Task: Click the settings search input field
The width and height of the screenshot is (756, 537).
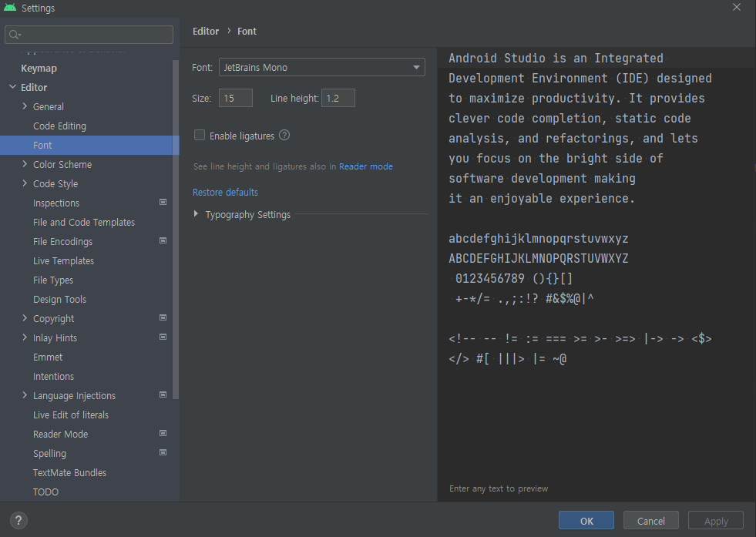Action: [89, 35]
